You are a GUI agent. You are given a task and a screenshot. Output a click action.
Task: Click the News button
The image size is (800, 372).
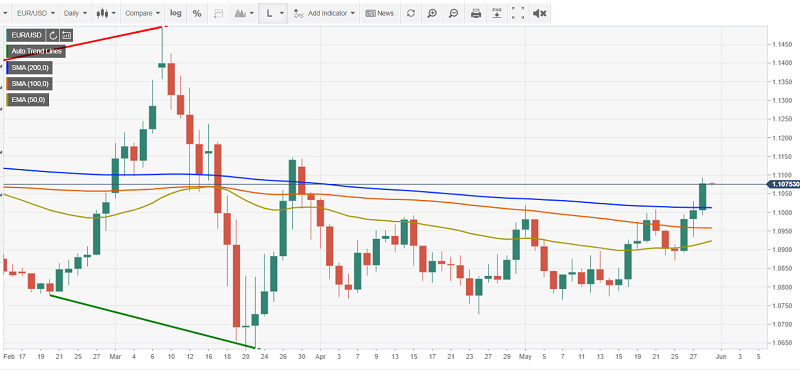click(380, 13)
